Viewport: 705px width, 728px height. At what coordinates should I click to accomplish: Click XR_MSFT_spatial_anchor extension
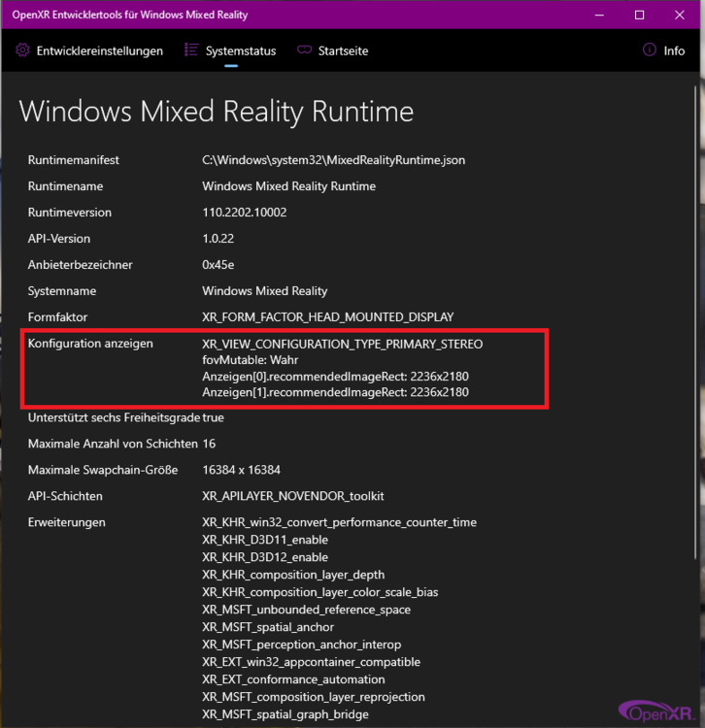(x=268, y=627)
